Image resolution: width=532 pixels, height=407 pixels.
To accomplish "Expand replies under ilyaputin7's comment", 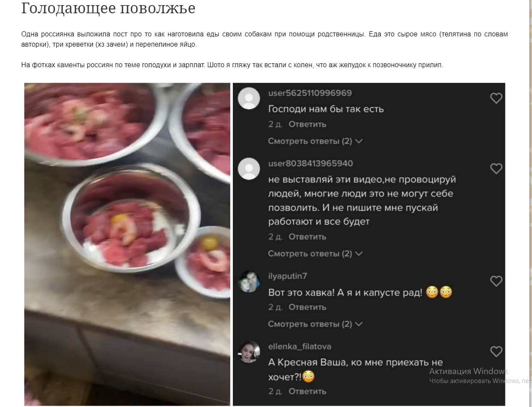I will (x=315, y=324).
